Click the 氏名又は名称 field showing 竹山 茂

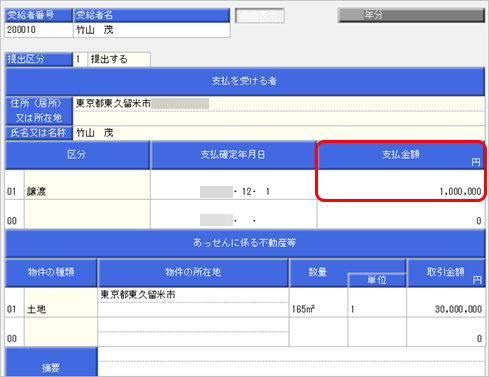(x=279, y=133)
